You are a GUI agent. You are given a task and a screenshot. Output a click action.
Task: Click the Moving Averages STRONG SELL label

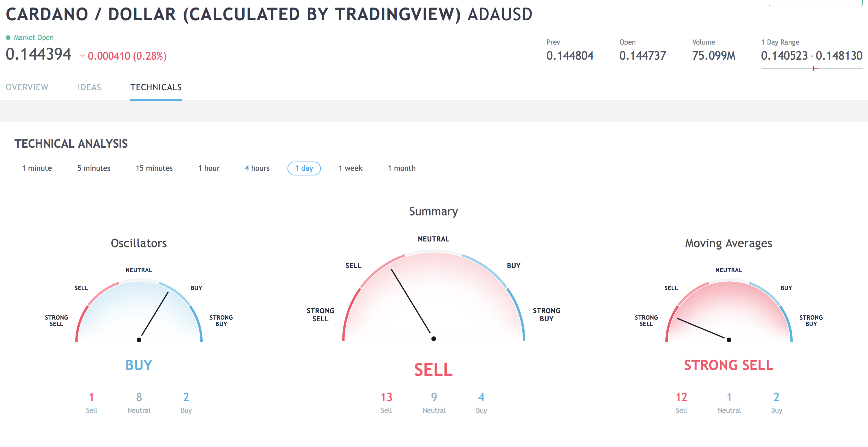tap(728, 365)
